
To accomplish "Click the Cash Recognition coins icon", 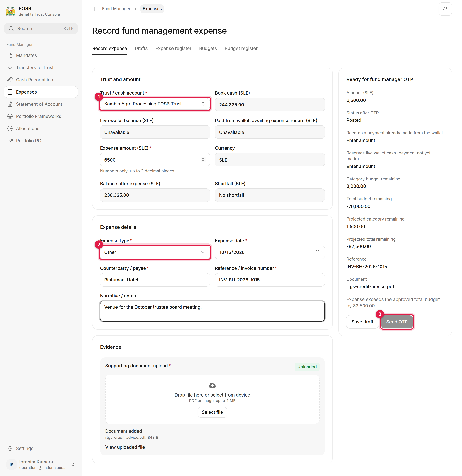I will point(10,80).
